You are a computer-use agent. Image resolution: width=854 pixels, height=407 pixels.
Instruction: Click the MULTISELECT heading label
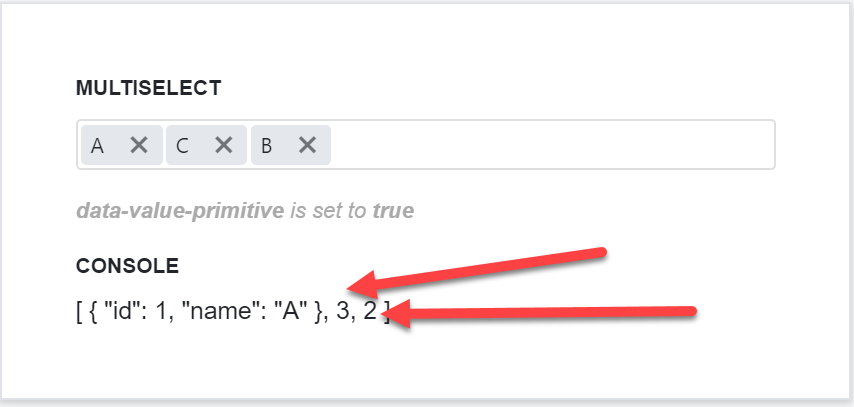(149, 88)
